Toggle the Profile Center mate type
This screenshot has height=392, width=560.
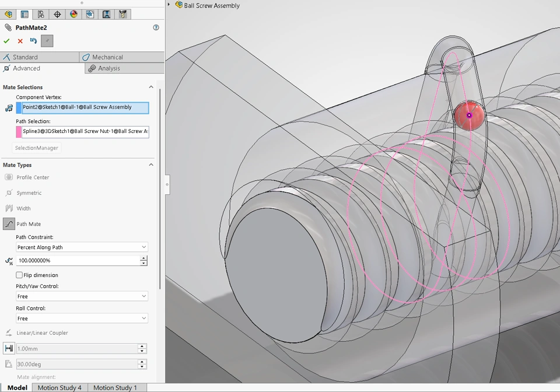pos(9,177)
